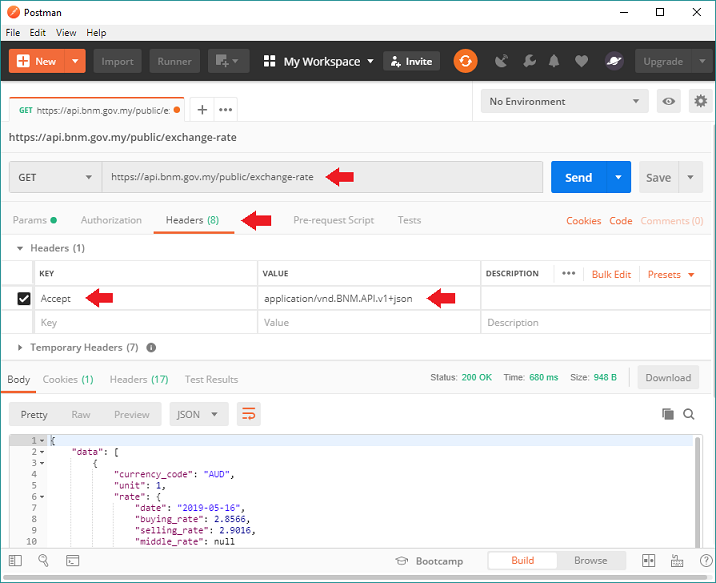Image resolution: width=716 pixels, height=583 pixels.
Task: Open response Cookies (1) tab
Action: pos(68,379)
